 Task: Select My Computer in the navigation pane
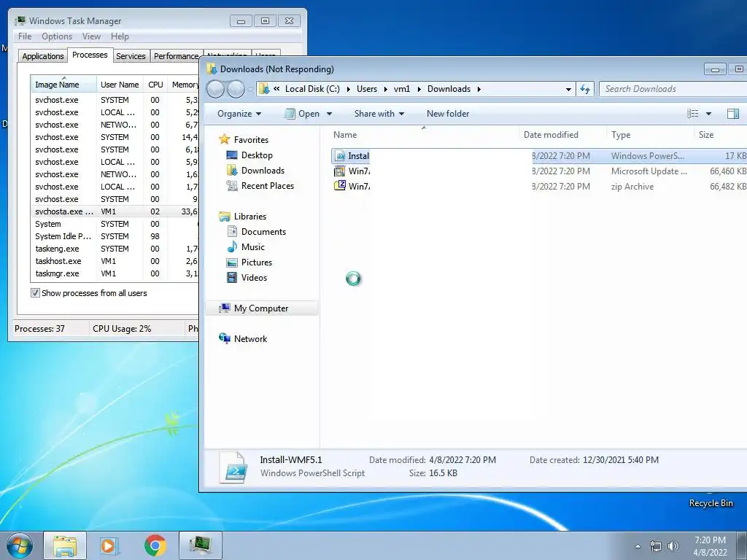click(261, 308)
